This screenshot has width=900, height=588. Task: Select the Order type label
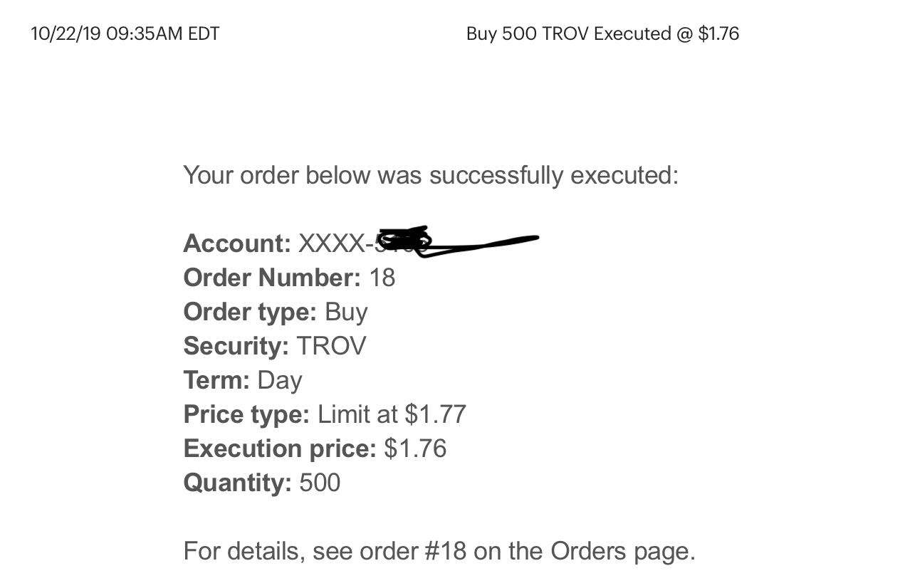[x=250, y=312]
